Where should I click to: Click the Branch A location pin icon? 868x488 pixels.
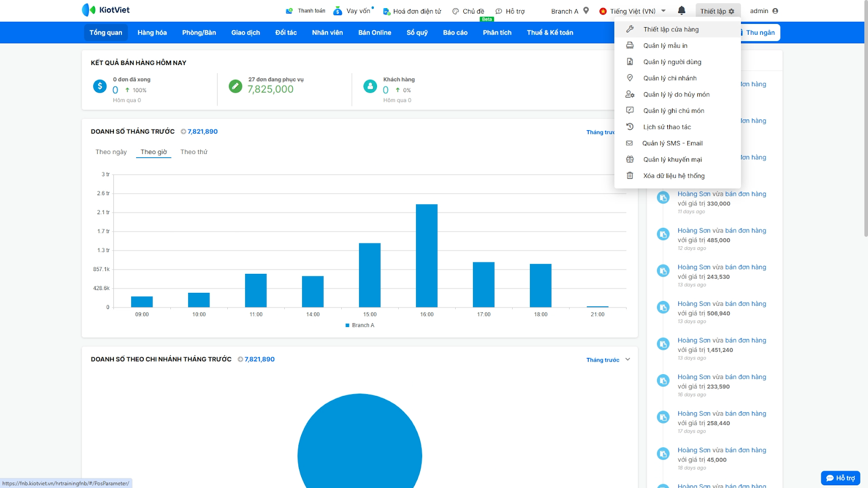pyautogui.click(x=586, y=10)
